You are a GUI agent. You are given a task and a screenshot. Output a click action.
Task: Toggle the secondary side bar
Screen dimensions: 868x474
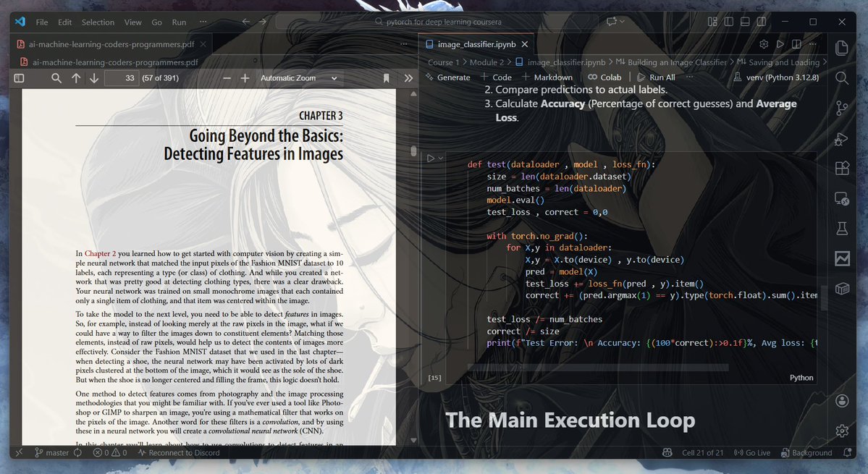[x=762, y=22]
